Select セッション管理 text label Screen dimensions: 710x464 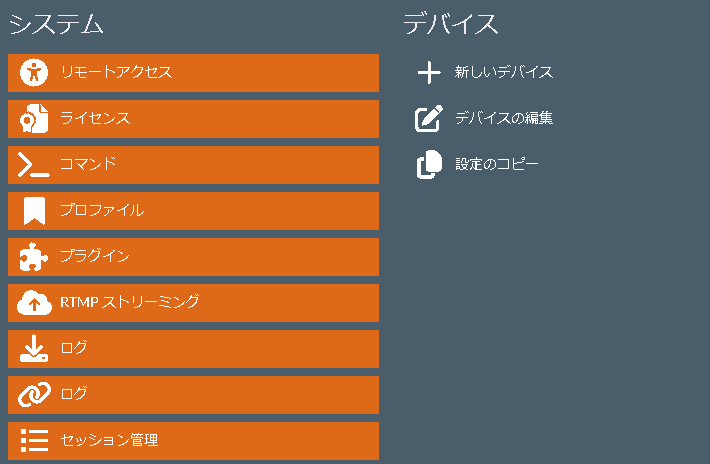pyautogui.click(x=109, y=440)
